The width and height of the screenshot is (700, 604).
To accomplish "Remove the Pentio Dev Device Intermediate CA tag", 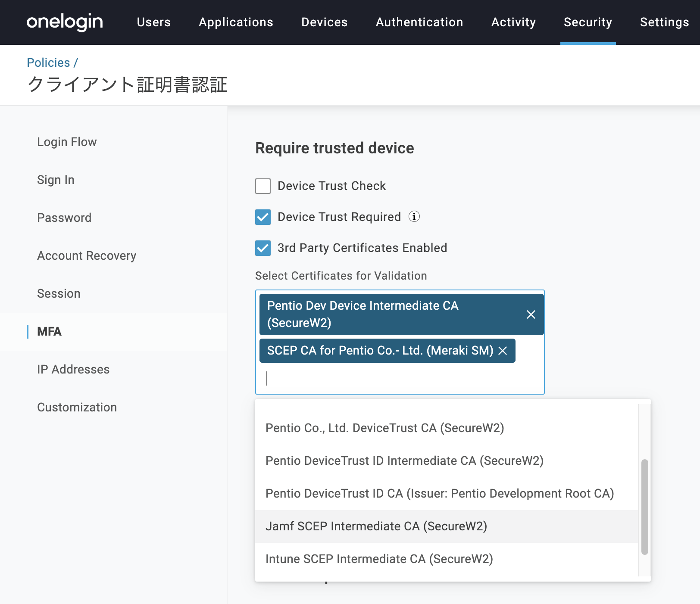I will (531, 314).
